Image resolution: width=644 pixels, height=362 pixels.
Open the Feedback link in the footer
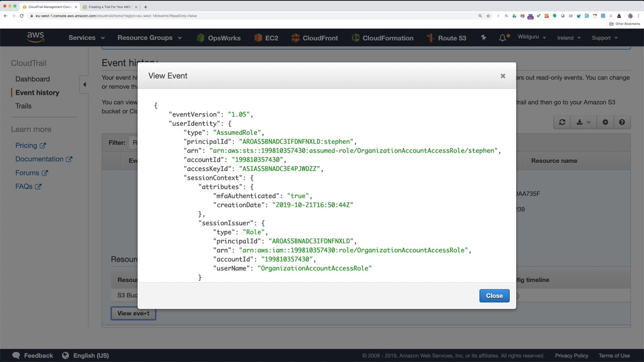pos(32,355)
